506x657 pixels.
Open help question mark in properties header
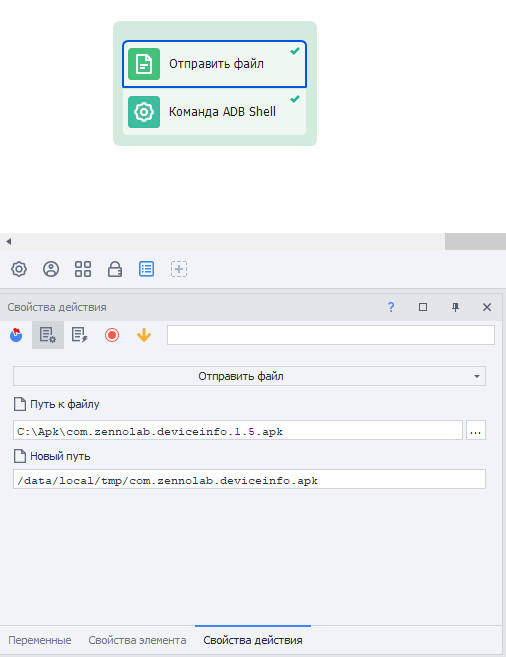(391, 307)
